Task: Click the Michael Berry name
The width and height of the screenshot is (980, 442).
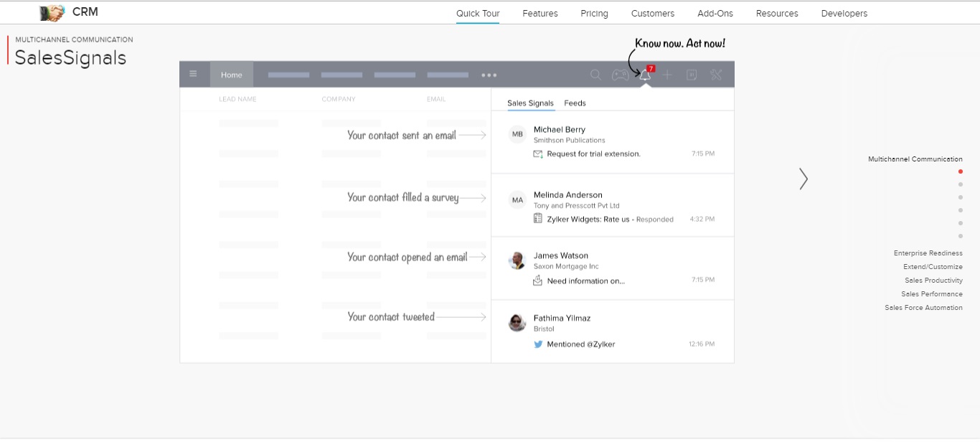Action: [x=560, y=129]
